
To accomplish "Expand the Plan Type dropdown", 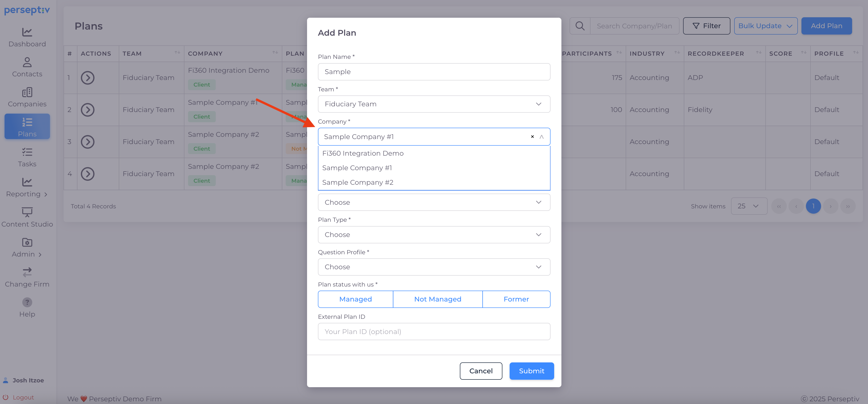I will pos(434,235).
